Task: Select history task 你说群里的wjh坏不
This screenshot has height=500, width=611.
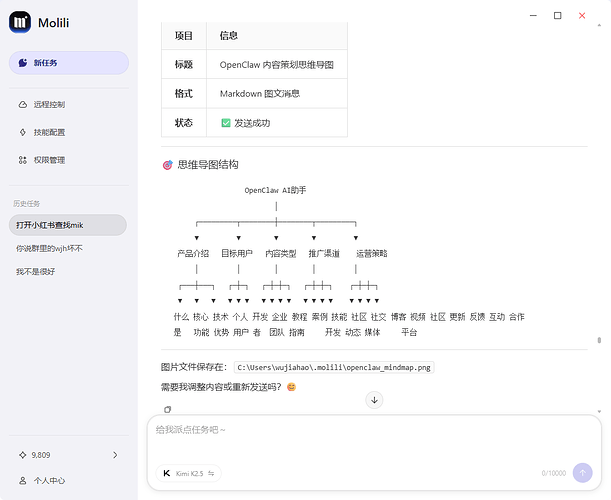Action: (x=49, y=248)
